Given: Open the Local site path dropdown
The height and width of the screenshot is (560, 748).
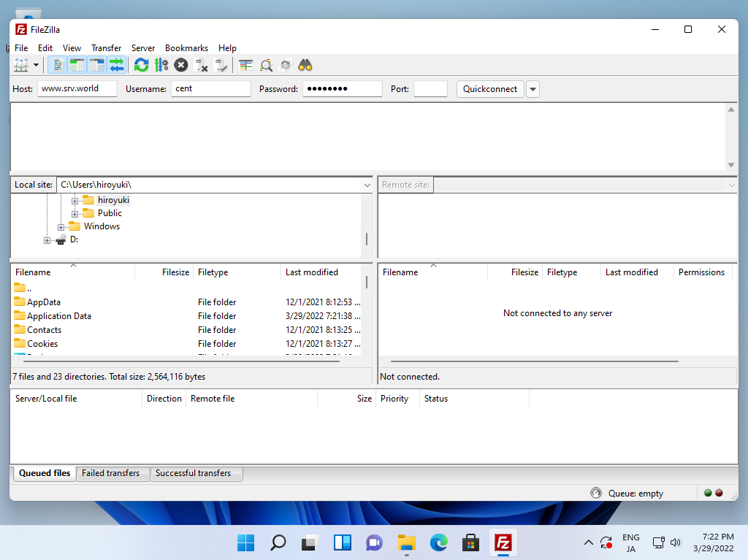Looking at the screenshot, I should tap(367, 185).
